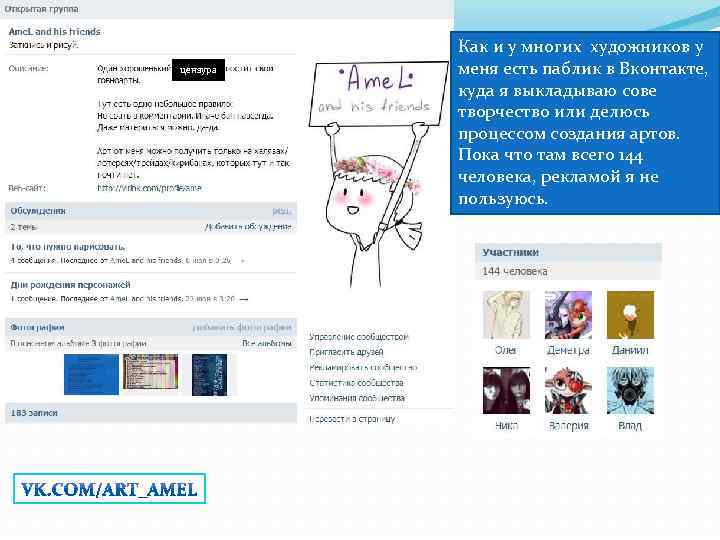The width and height of the screenshot is (720, 540).
Task: Open member Нико's avatar
Action: [506, 390]
